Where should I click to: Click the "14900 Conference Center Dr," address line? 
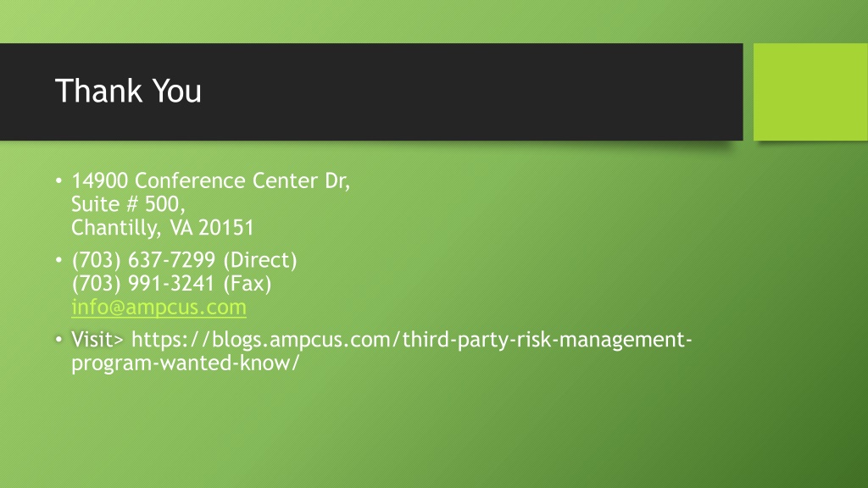[x=211, y=181]
